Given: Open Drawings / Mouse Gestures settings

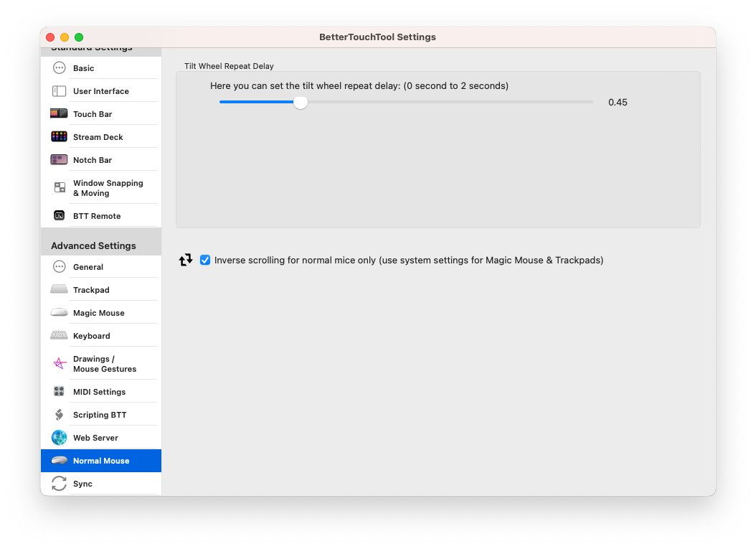Looking at the screenshot, I should 101,364.
